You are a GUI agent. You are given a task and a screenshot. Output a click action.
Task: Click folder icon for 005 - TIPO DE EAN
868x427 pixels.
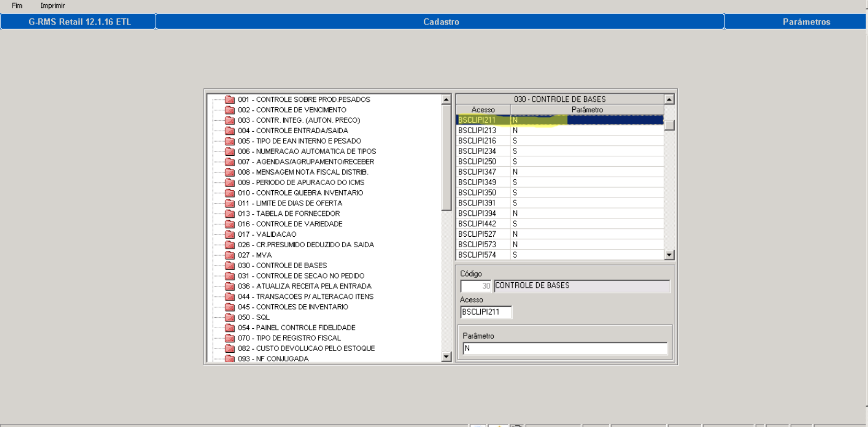(229, 141)
